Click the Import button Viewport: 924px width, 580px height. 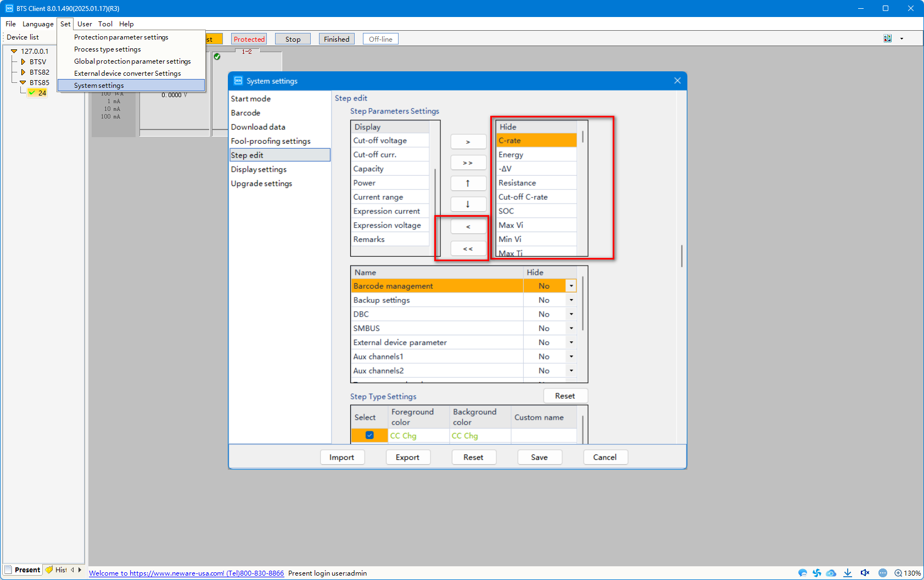342,457
